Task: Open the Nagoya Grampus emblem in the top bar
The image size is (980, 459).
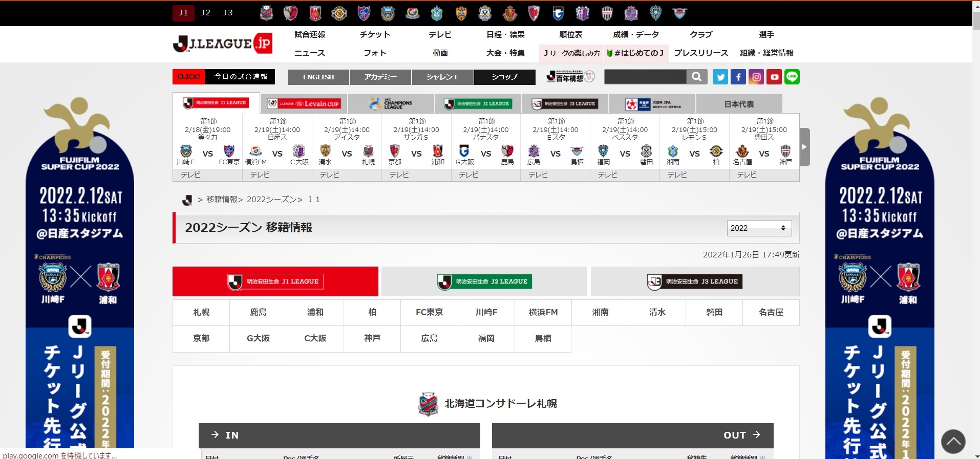Action: coord(509,13)
